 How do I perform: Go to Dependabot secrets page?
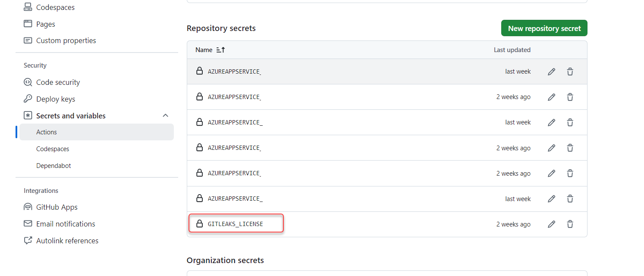click(x=53, y=166)
